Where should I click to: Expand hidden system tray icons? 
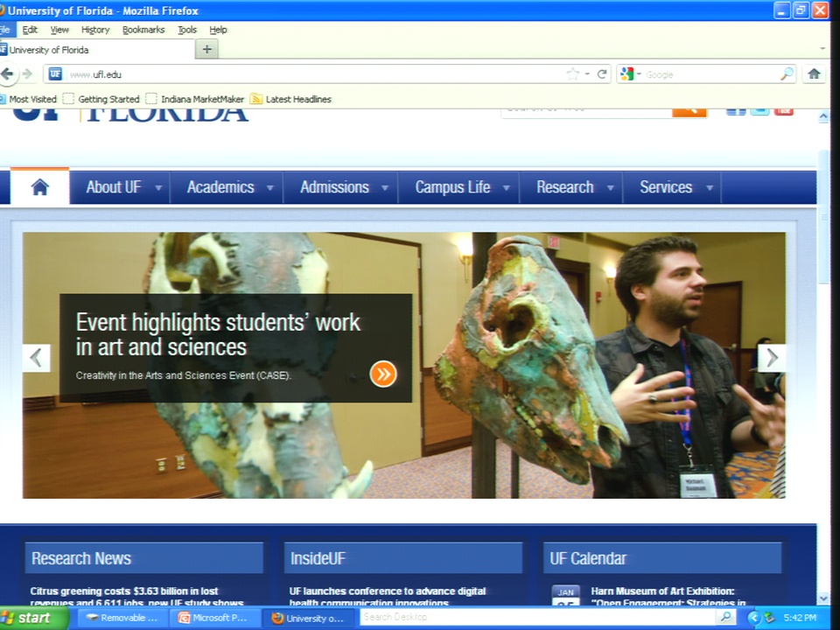(753, 618)
